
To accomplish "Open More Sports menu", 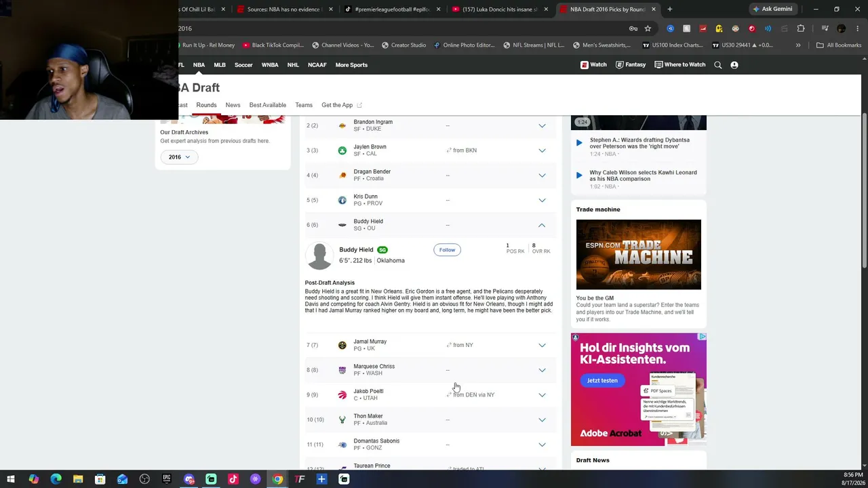I will click(351, 65).
